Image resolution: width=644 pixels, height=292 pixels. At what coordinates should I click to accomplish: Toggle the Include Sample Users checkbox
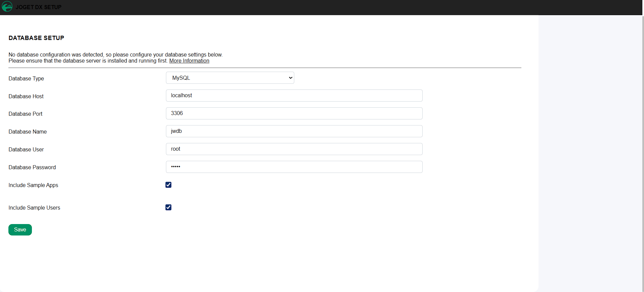(x=168, y=207)
